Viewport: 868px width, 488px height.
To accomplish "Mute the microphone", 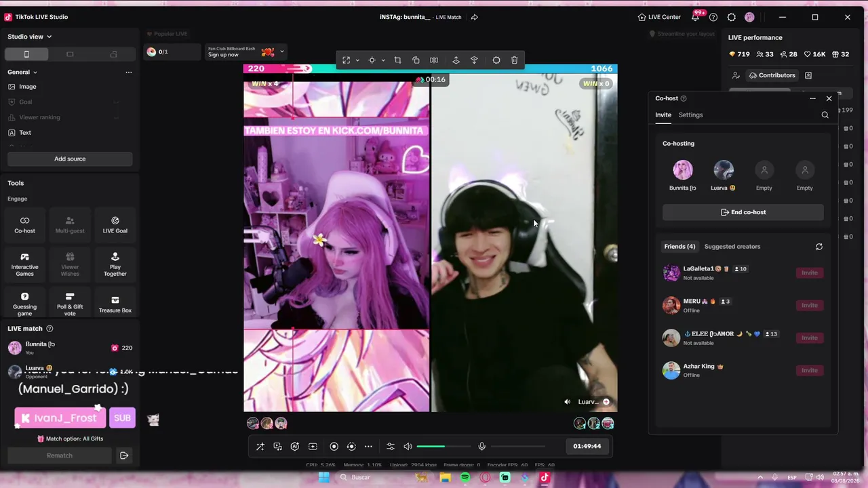I will tap(481, 446).
